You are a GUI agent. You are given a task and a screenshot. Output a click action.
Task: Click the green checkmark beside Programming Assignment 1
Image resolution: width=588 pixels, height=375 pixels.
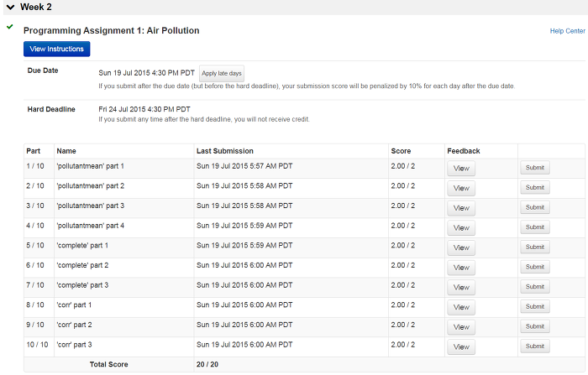10,27
